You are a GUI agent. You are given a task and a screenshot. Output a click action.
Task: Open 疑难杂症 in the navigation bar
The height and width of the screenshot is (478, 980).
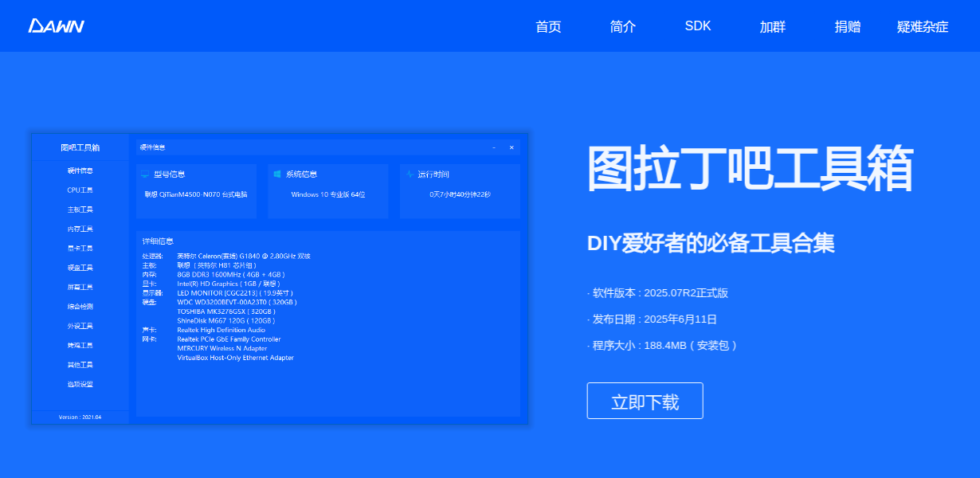[923, 26]
